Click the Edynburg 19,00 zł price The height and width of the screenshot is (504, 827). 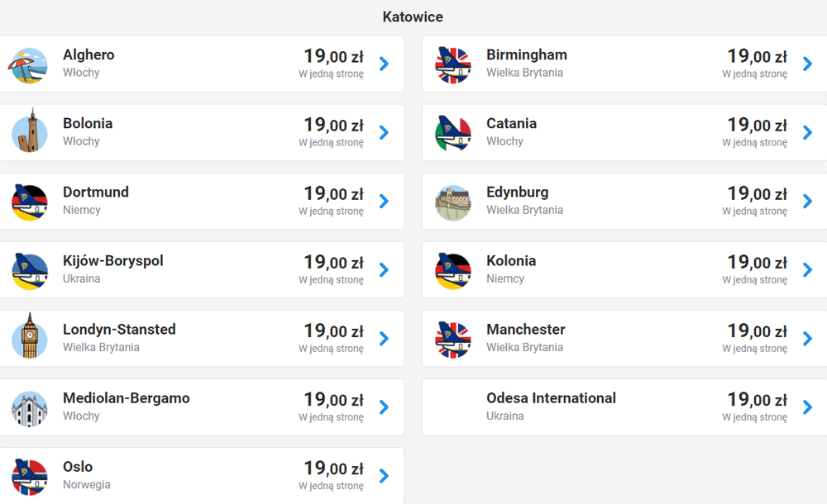tap(757, 193)
